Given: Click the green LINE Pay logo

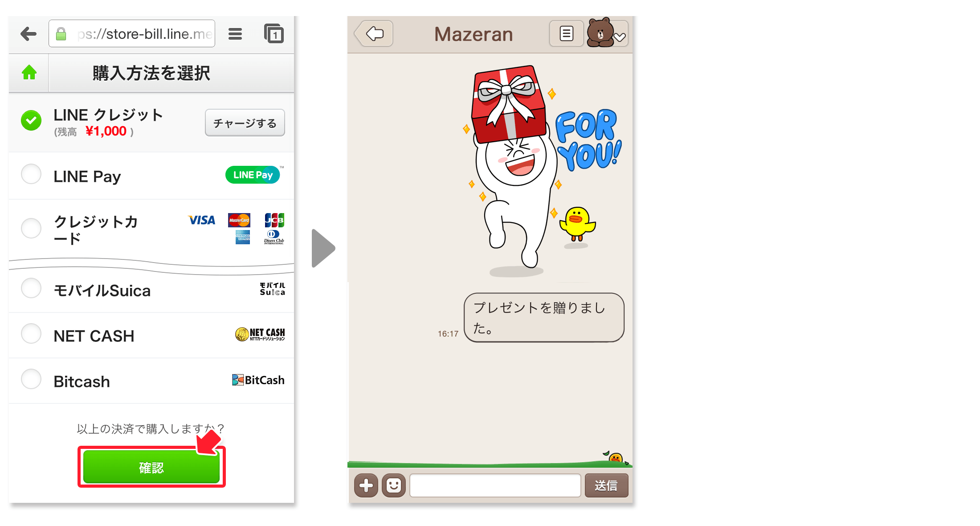Looking at the screenshot, I should 253,175.
